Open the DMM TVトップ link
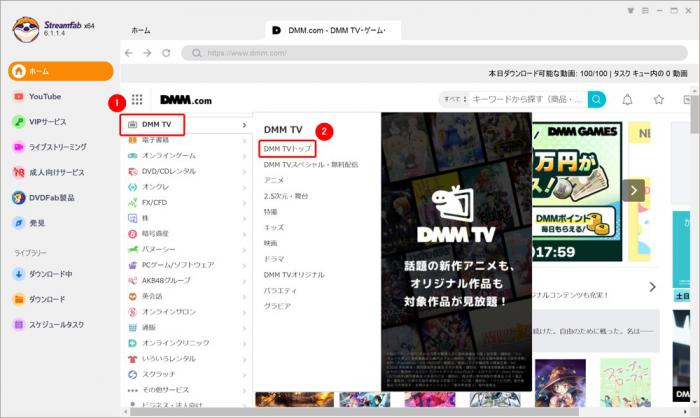The image size is (700, 418). click(287, 149)
